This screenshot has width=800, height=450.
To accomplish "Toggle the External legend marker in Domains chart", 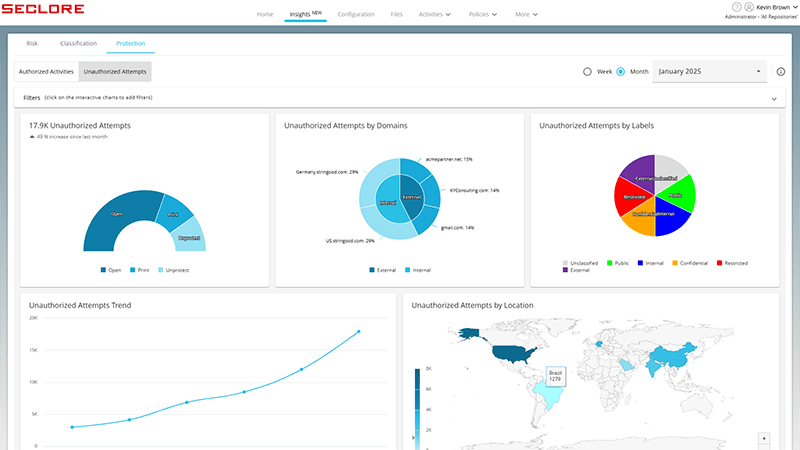I will (372, 270).
